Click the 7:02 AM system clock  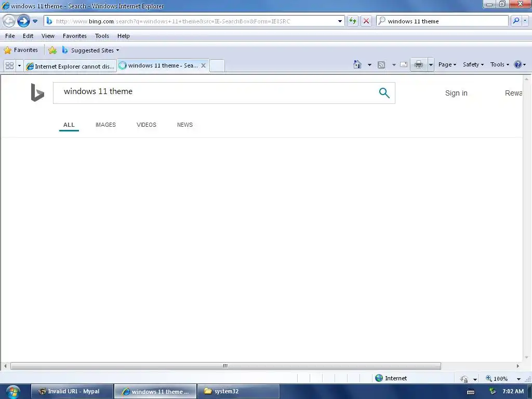[513, 391]
